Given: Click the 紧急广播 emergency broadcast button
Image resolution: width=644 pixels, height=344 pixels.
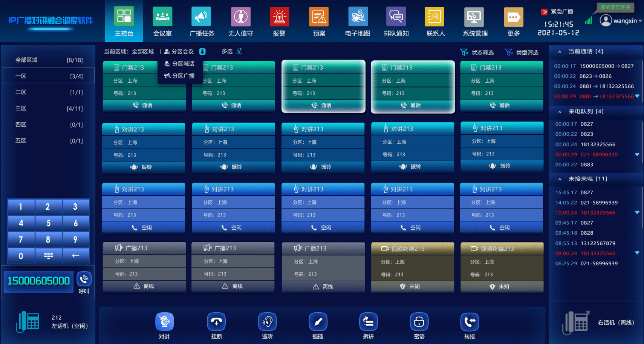Looking at the screenshot, I should click(557, 12).
